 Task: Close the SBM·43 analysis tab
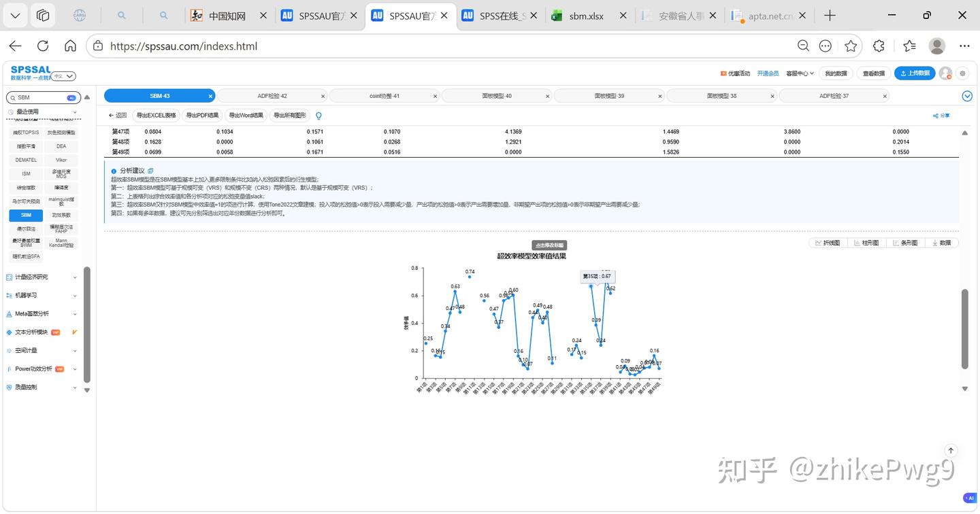[x=210, y=97]
